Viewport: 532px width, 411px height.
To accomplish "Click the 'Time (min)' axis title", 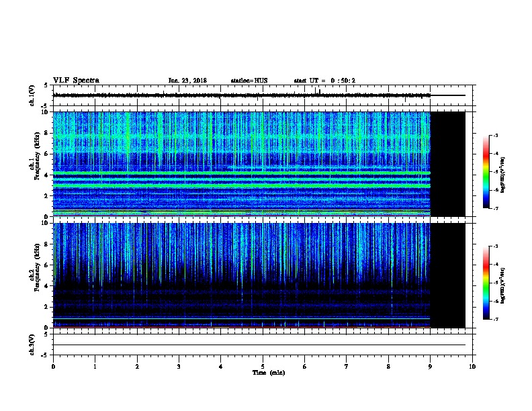I will 269,373.
